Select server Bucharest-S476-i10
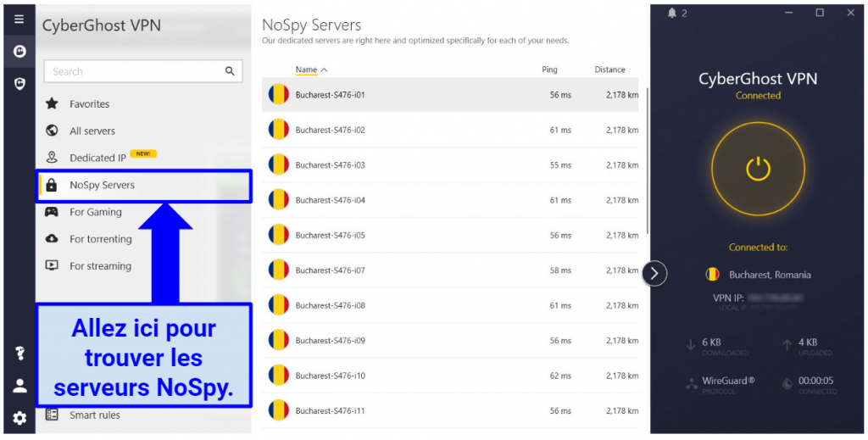The image size is (868, 440). click(450, 376)
